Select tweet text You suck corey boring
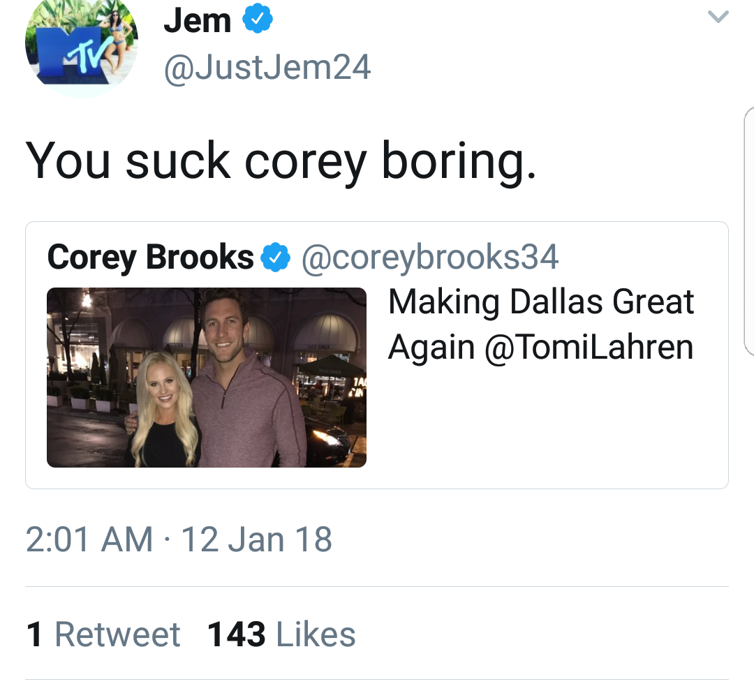Screen dimensions: 754x700 281,161
